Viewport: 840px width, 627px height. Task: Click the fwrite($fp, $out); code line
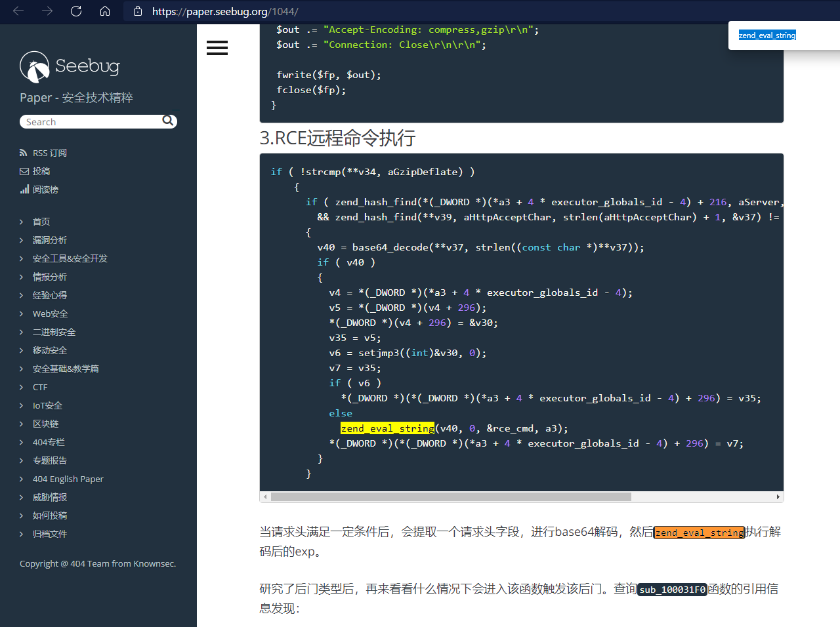coord(329,75)
